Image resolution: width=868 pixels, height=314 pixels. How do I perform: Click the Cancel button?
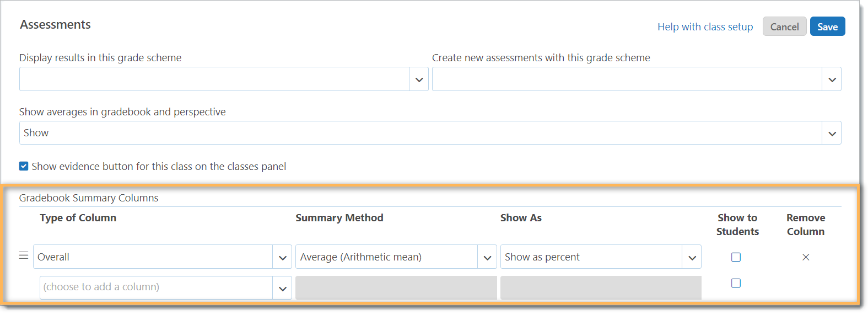[x=784, y=26]
